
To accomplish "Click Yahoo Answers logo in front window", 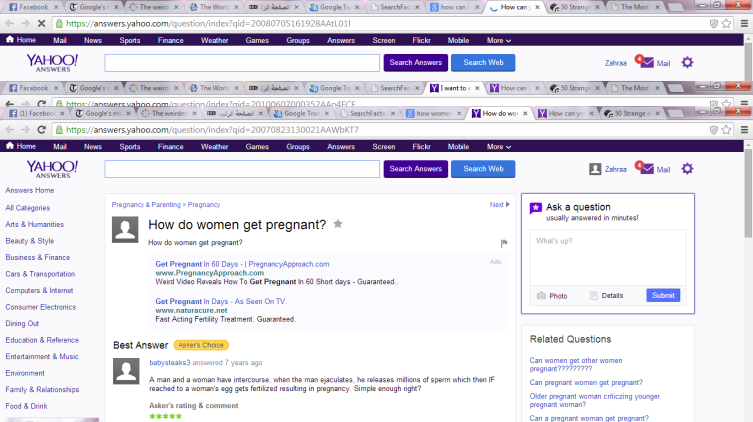I will tap(52, 169).
